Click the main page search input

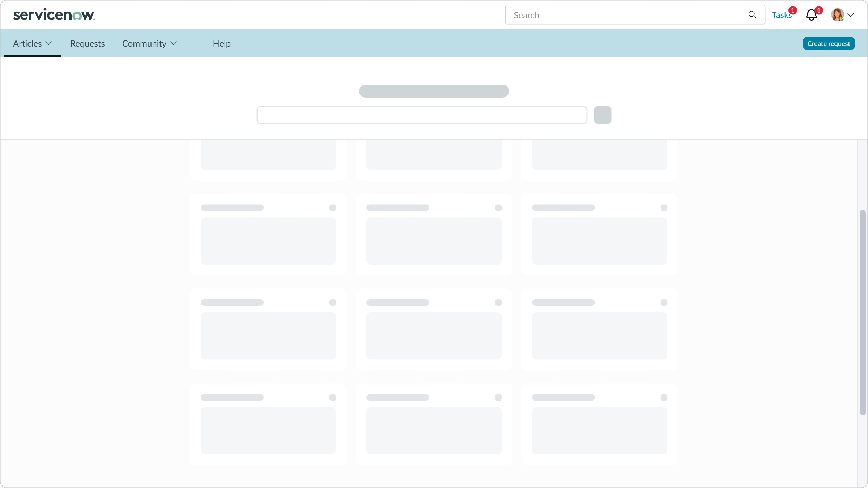(x=421, y=115)
